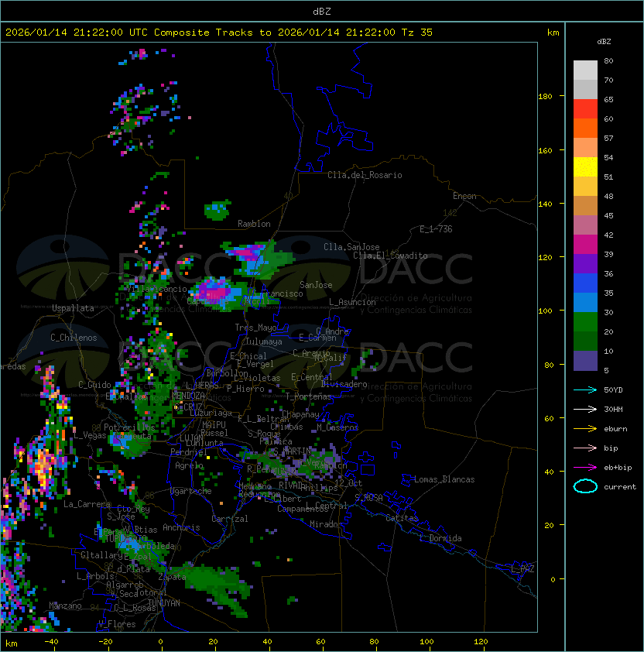
Task: Click the 'Mirador' map label
Action: 326,524
